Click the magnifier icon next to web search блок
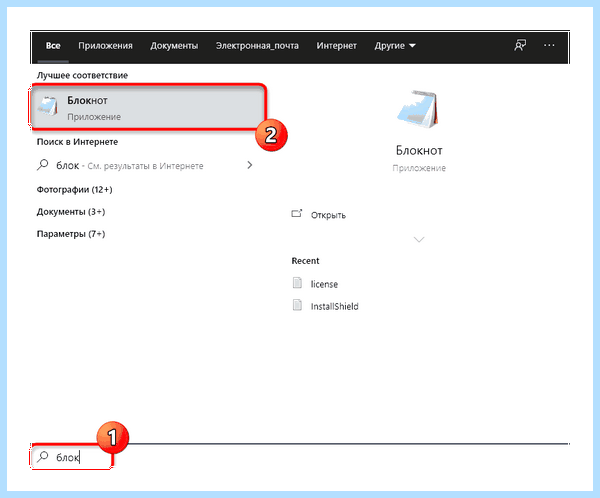The width and height of the screenshot is (600, 498). (42, 165)
